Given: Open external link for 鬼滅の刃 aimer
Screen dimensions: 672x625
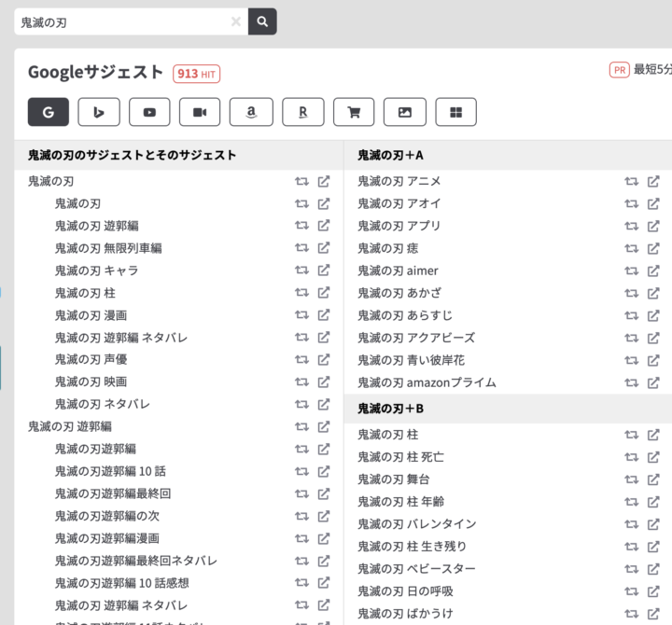Looking at the screenshot, I should (653, 271).
